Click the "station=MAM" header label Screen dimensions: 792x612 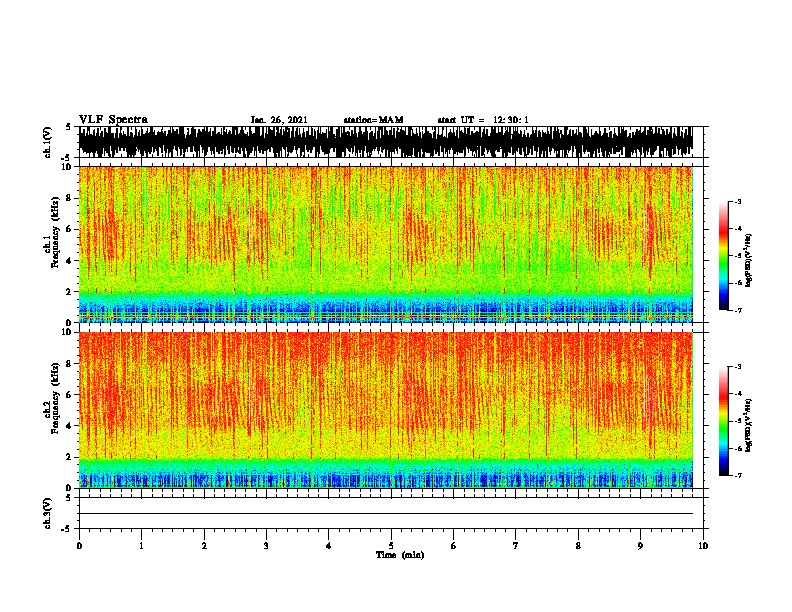pyautogui.click(x=373, y=120)
